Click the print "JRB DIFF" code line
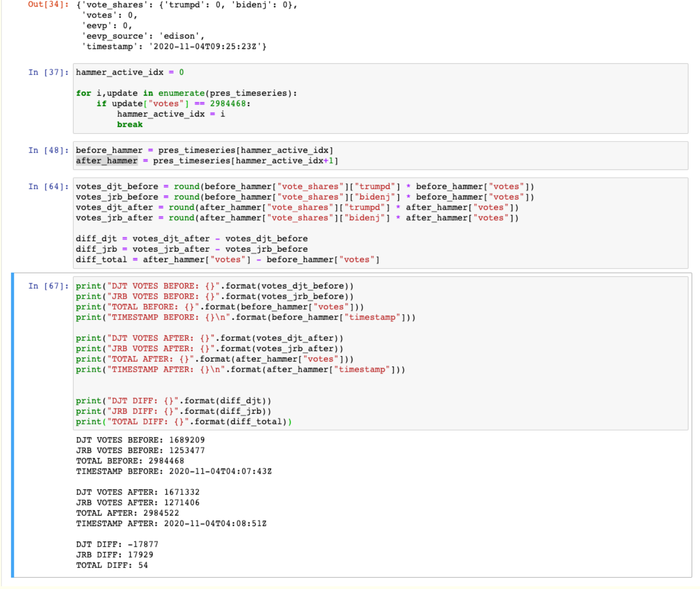The width and height of the screenshot is (700, 589). tap(173, 411)
